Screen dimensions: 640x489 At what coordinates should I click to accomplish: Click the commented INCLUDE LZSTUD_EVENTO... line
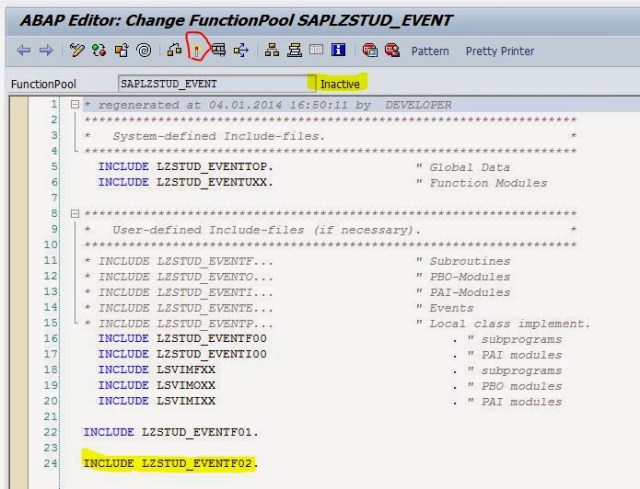click(178, 277)
